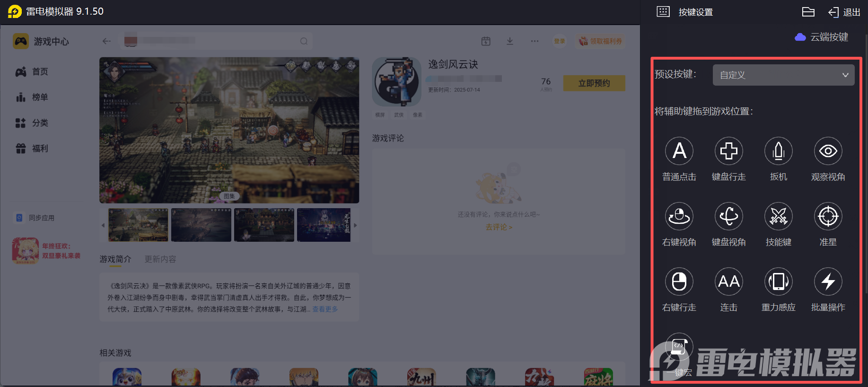Image resolution: width=868 pixels, height=387 pixels.
Task: Click the large game screenshot preview
Action: tap(229, 130)
